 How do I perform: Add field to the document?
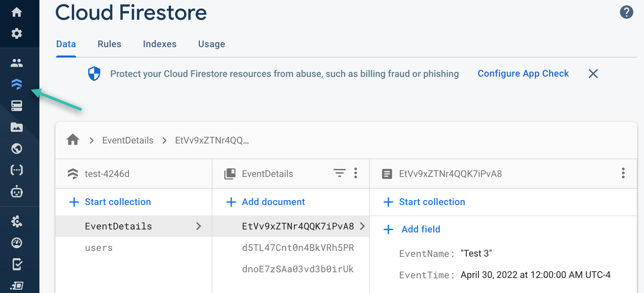pyautogui.click(x=412, y=229)
